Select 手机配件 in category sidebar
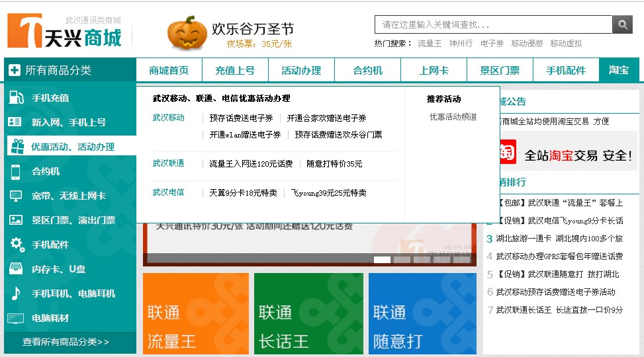Screen dimensions: 644x357 50,245
